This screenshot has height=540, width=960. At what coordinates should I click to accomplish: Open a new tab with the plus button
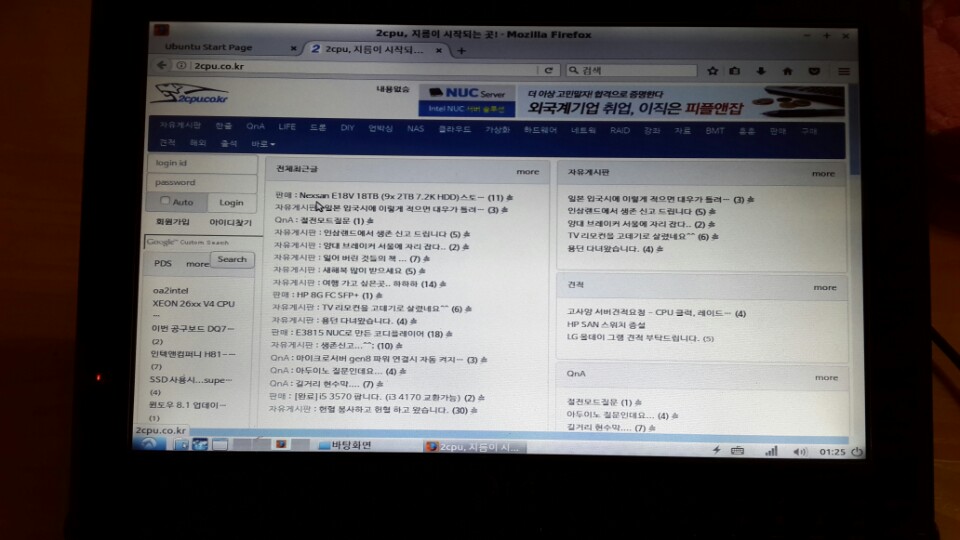(x=461, y=51)
